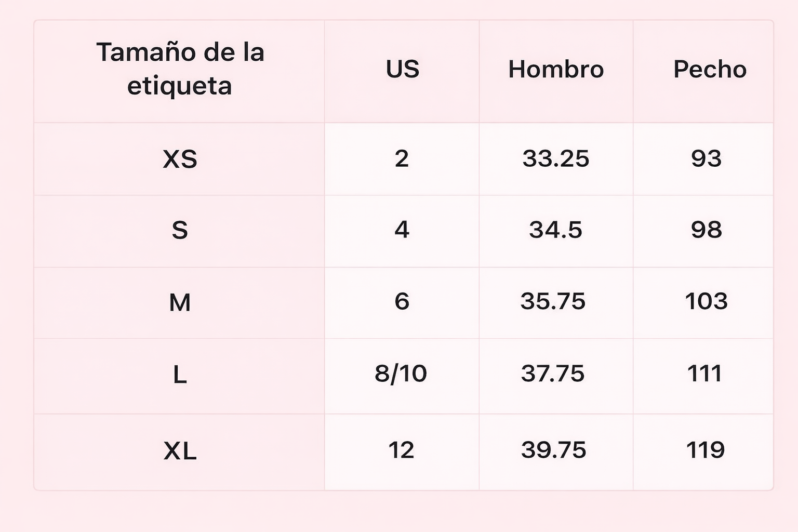Click the Hombro column header
Image resolution: width=798 pixels, height=532 pixels.
tap(556, 69)
